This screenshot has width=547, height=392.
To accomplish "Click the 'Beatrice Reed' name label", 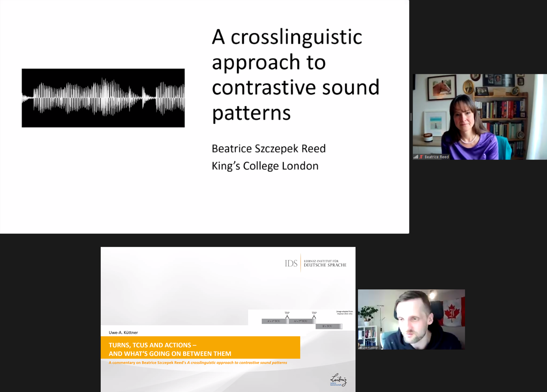I will [x=436, y=157].
